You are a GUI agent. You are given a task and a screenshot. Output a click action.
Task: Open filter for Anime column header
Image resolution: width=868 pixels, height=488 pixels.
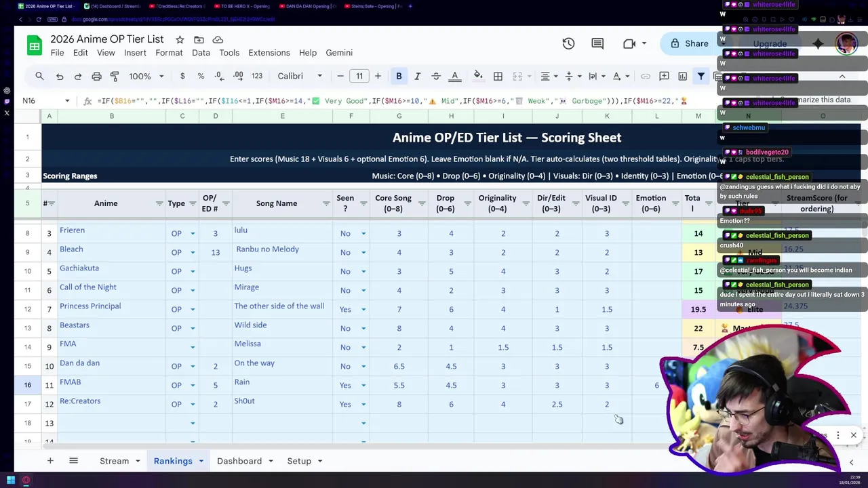(159, 203)
